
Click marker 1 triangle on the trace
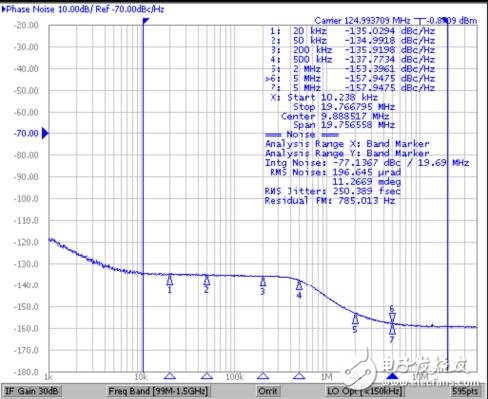click(170, 281)
